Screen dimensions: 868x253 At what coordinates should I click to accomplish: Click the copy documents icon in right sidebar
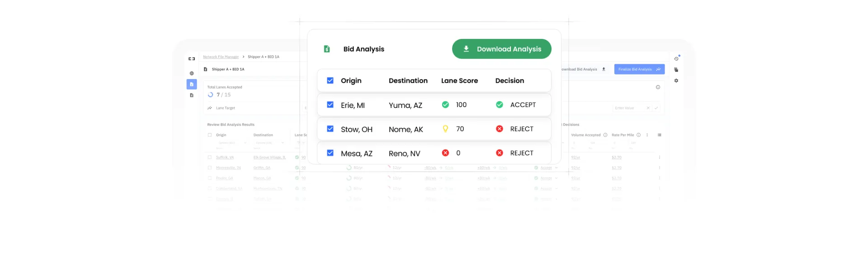[x=676, y=70]
